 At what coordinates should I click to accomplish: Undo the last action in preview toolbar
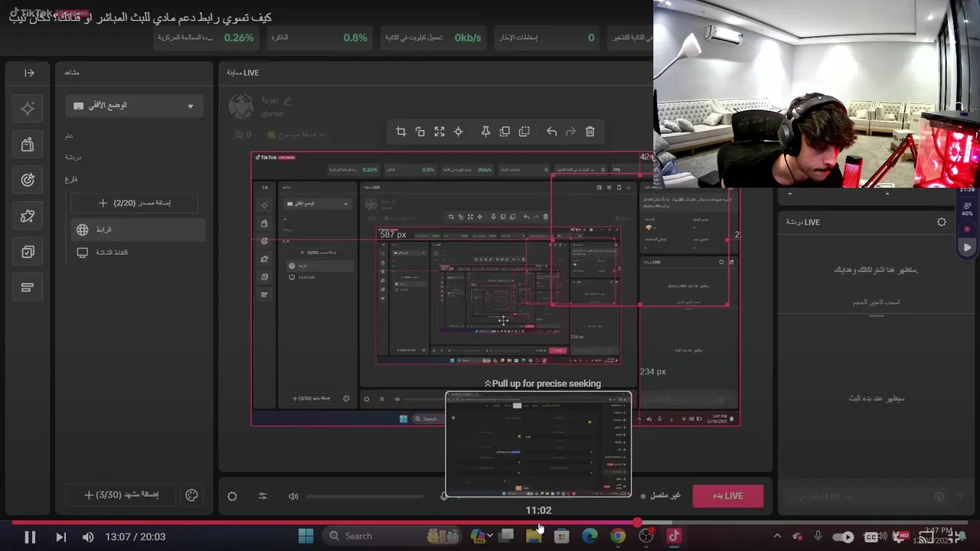551,132
